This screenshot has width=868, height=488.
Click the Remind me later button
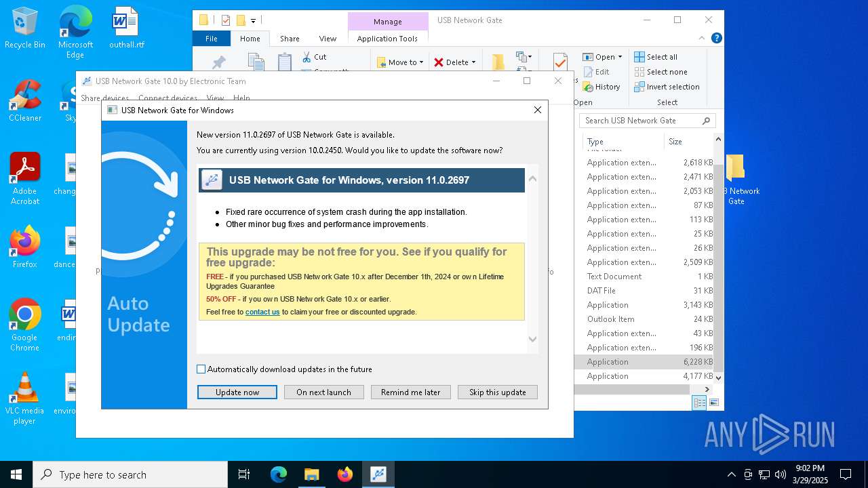point(411,392)
